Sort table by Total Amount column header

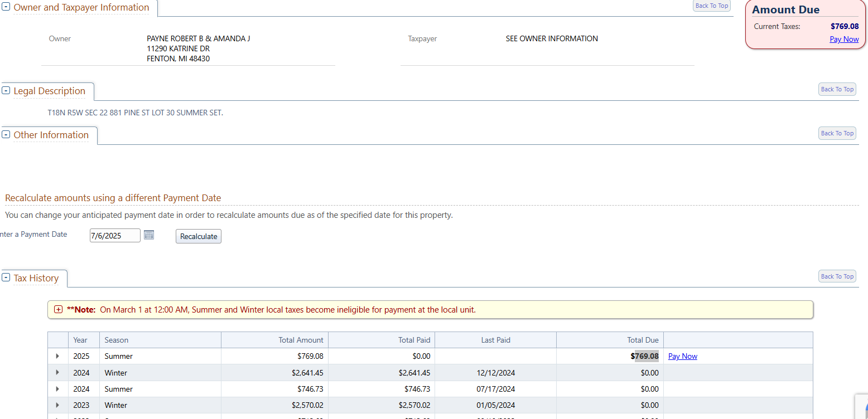click(x=301, y=340)
